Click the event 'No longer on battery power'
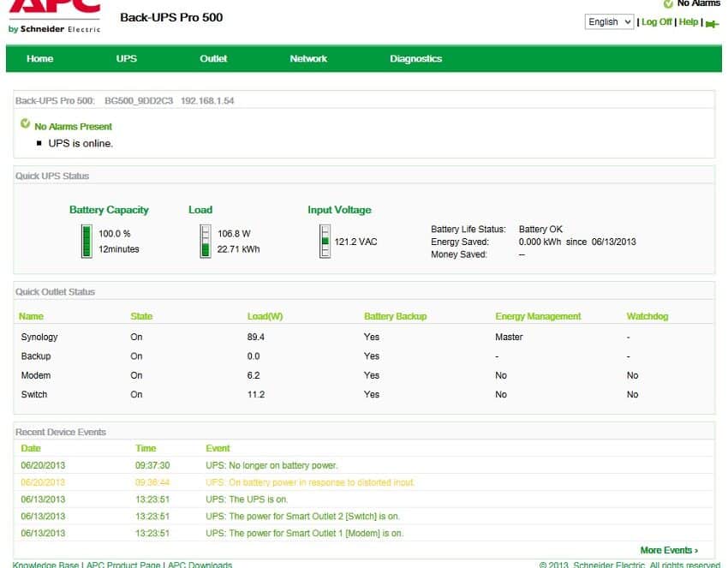The width and height of the screenshot is (728, 568). pos(272,465)
